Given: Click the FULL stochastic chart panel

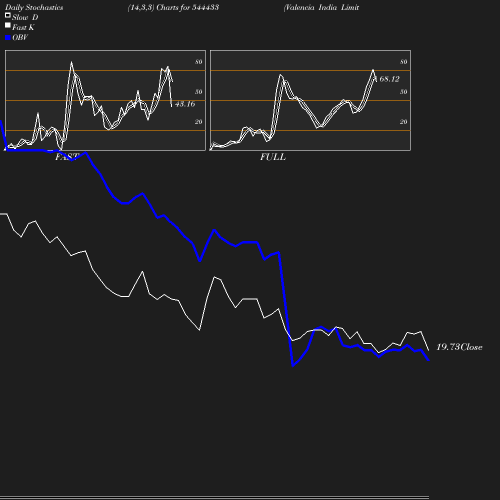Looking at the screenshot, I should [x=310, y=100].
